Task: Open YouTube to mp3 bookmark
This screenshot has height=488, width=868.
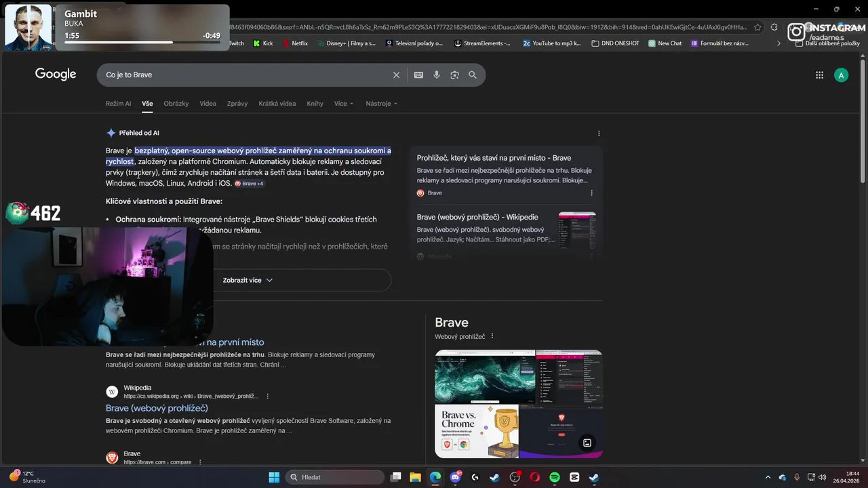Action: tap(552, 43)
